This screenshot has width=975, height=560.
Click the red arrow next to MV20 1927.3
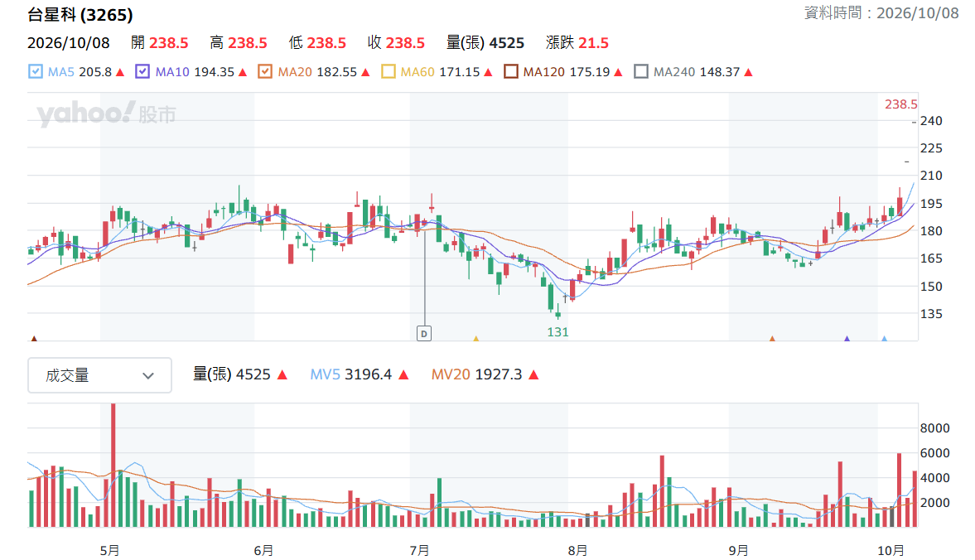(533, 374)
